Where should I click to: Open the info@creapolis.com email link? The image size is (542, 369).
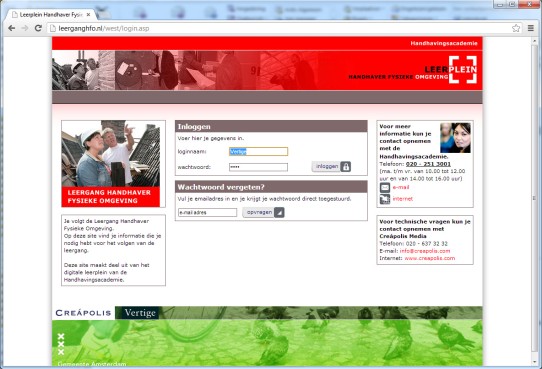(x=425, y=251)
